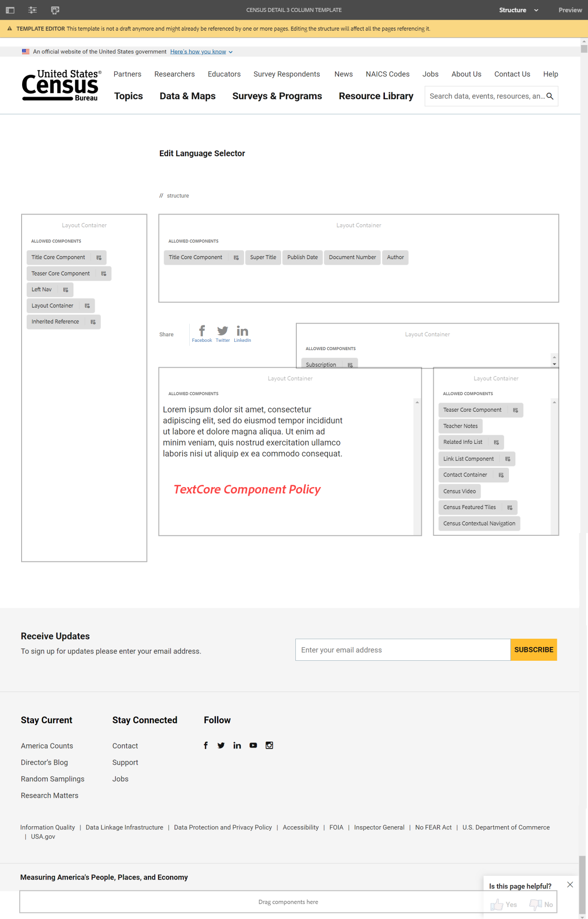Screen dimensions: 588x919
Task: Open Survey Respondents link
Action: [x=287, y=74]
